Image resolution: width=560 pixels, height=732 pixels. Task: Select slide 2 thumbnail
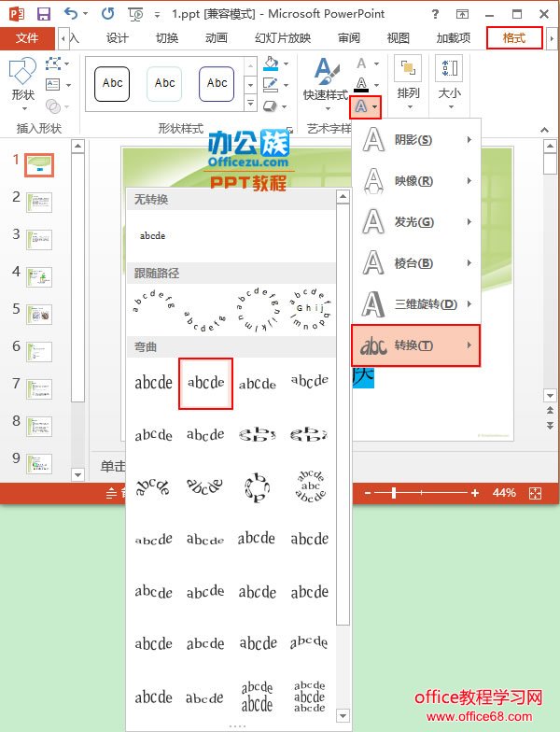tap(39, 203)
